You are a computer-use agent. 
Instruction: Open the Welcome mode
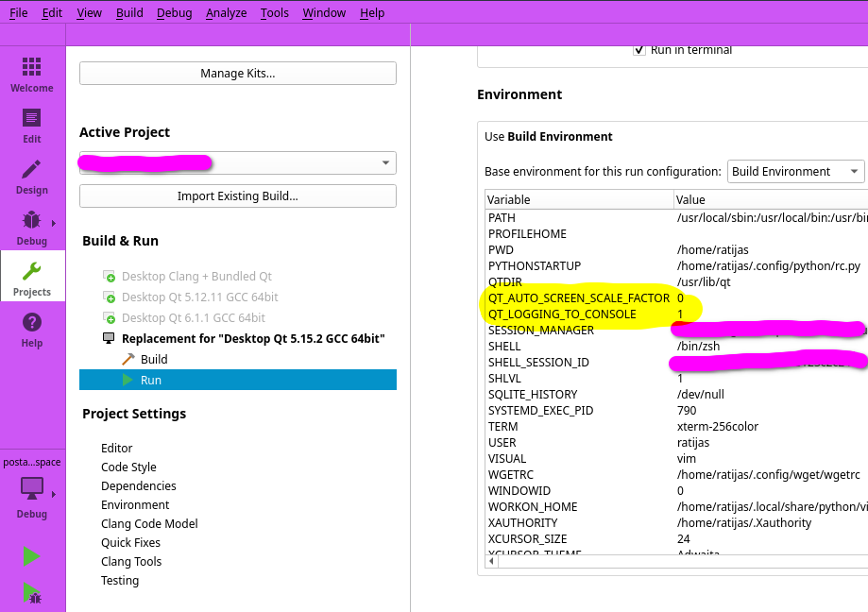click(x=32, y=74)
